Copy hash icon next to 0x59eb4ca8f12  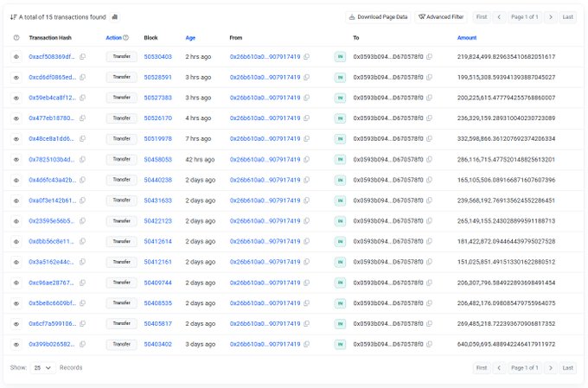(82, 98)
